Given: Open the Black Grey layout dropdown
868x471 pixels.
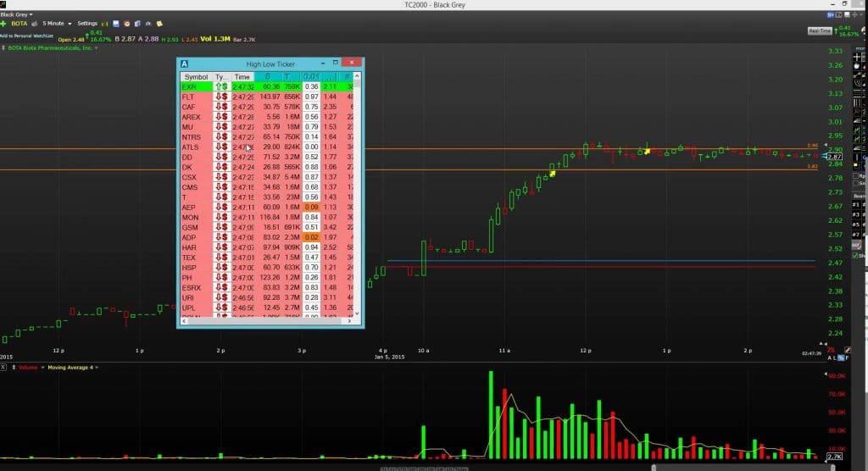Looking at the screenshot, I should click(17, 14).
